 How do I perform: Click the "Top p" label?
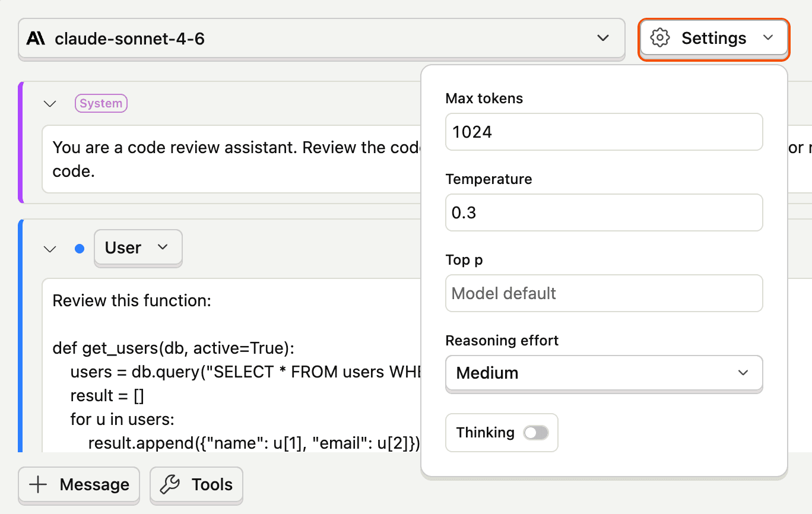tap(464, 260)
